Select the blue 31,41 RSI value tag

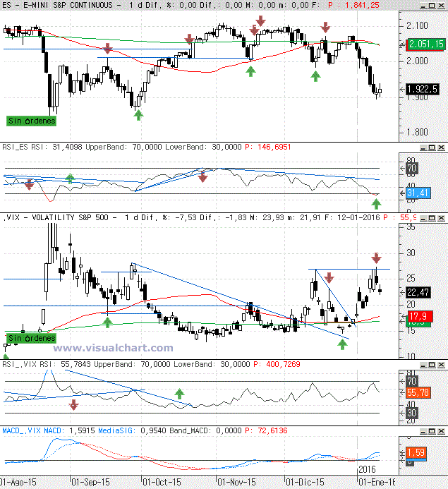point(418,193)
